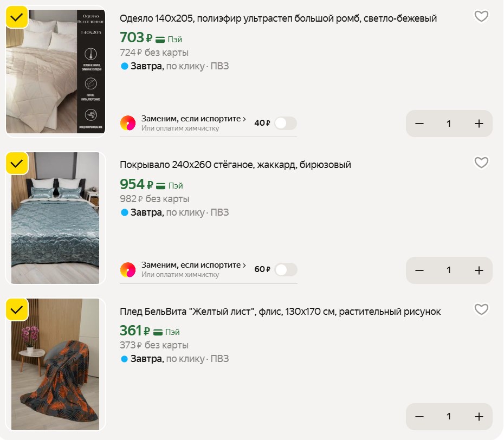Screen dimensions: 504x440
Task: Decrease quantity of the BelVita fleece plaid
Action: 419,417
